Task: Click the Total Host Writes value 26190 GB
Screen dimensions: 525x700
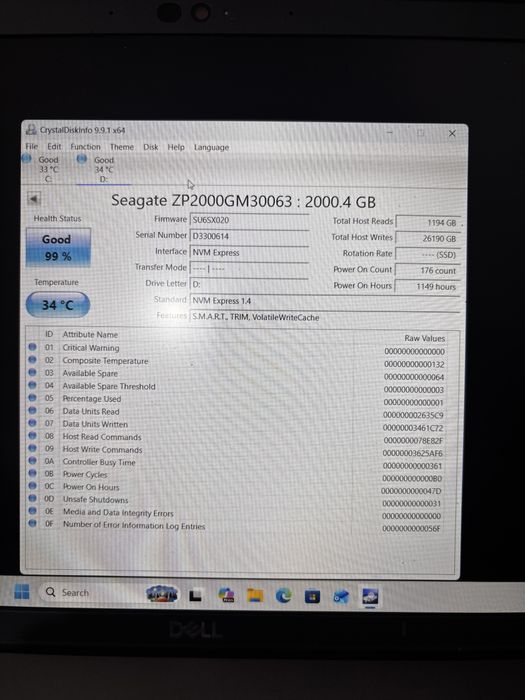Action: click(428, 238)
